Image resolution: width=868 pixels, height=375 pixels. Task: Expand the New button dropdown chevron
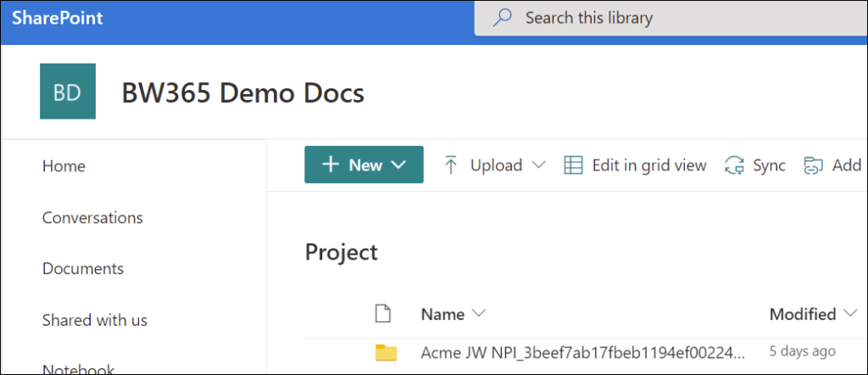click(x=399, y=165)
